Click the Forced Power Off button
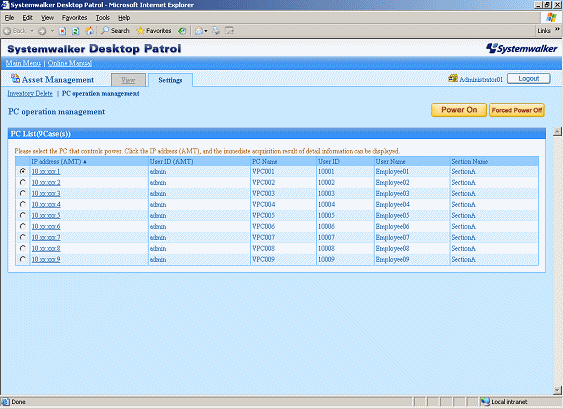 [517, 110]
